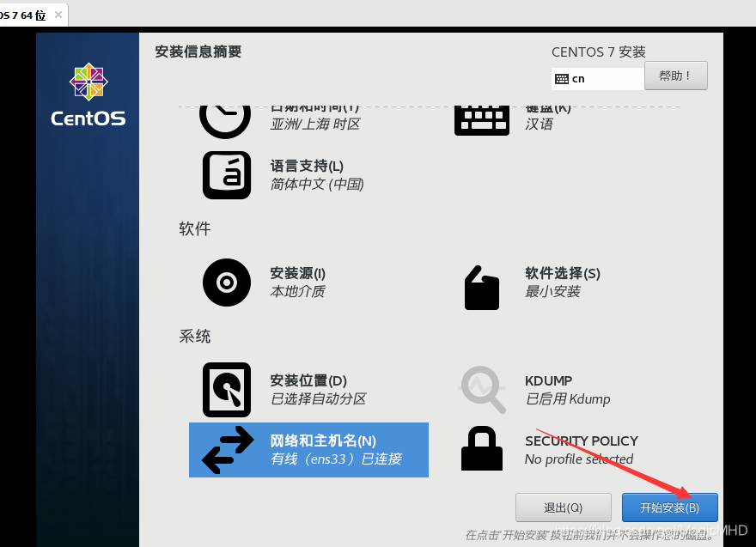This screenshot has height=547, width=756.
Task: Open software selection package icon
Action: click(x=482, y=287)
